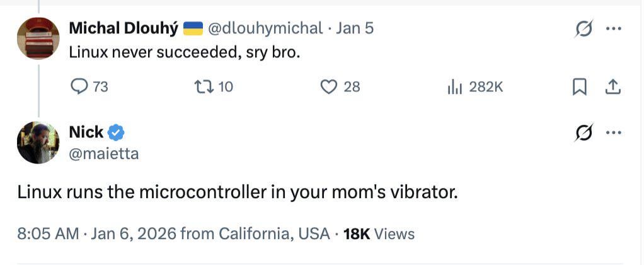The image size is (644, 265).
Task: Click Grok icon on Michal's tweet
Action: [x=584, y=28]
